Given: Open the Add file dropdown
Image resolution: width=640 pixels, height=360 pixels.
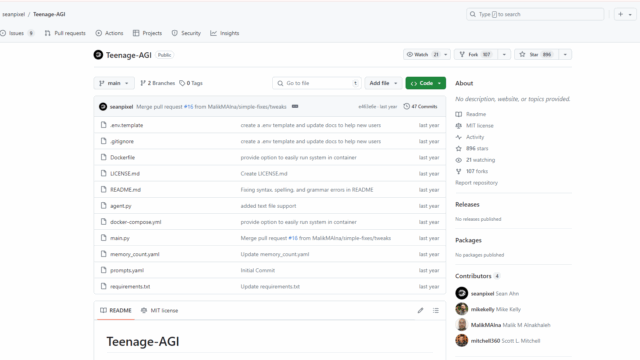Looking at the screenshot, I should pyautogui.click(x=383, y=83).
